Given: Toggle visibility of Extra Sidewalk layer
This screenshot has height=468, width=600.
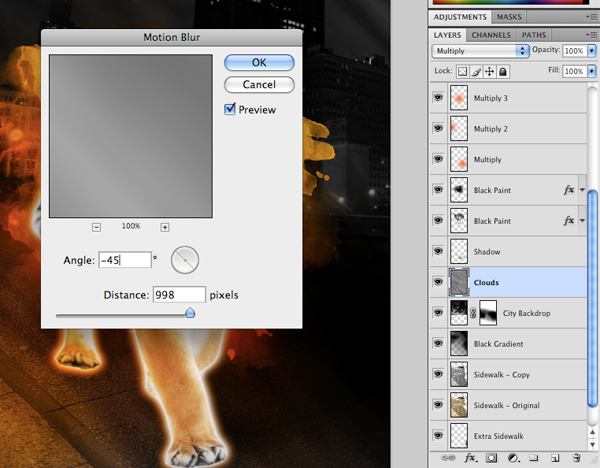Looking at the screenshot, I should [438, 435].
